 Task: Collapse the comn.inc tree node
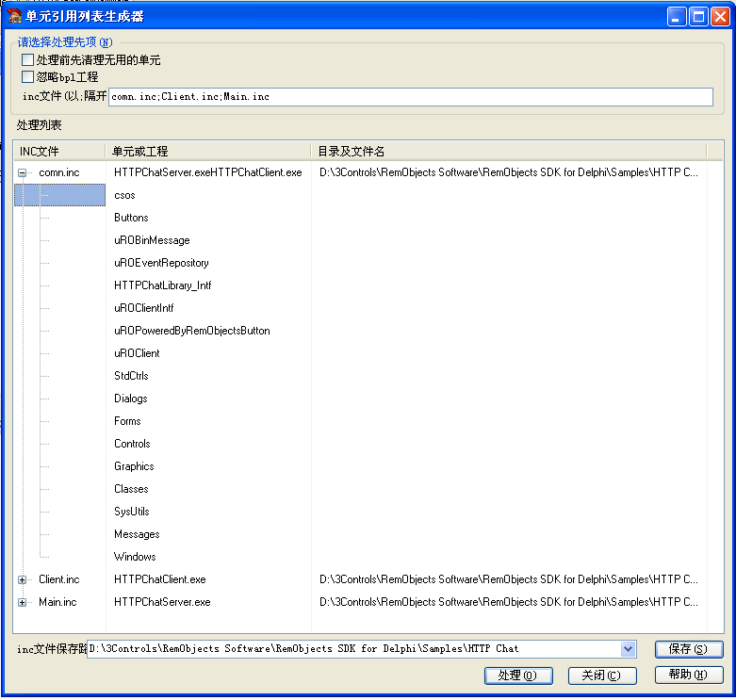(x=23, y=172)
